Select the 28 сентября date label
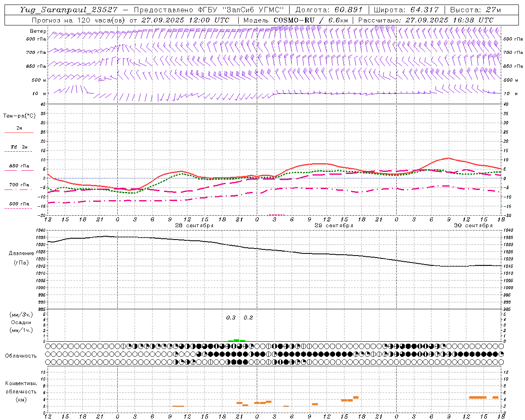 194,226
